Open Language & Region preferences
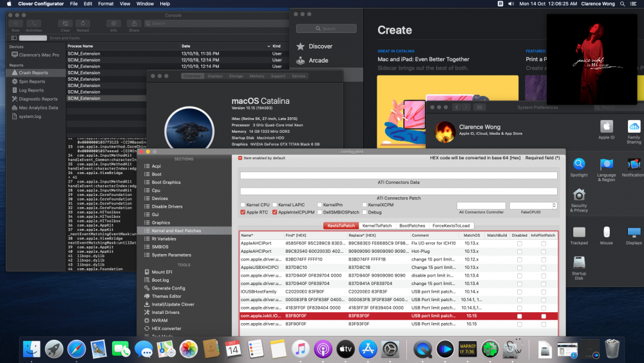Screen dimensions: 644x363 tap(606, 170)
